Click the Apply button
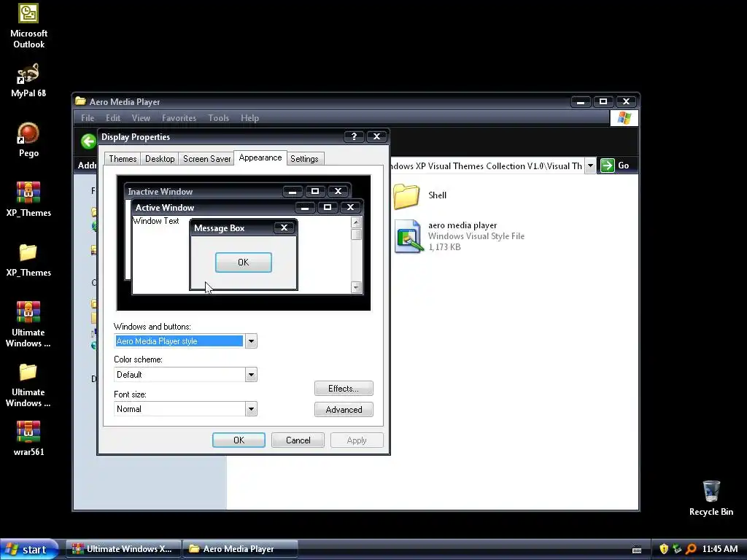This screenshot has width=747, height=560. pyautogui.click(x=357, y=440)
